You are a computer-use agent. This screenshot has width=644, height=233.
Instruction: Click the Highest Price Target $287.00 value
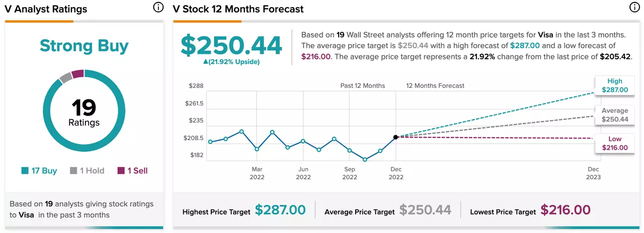280,210
